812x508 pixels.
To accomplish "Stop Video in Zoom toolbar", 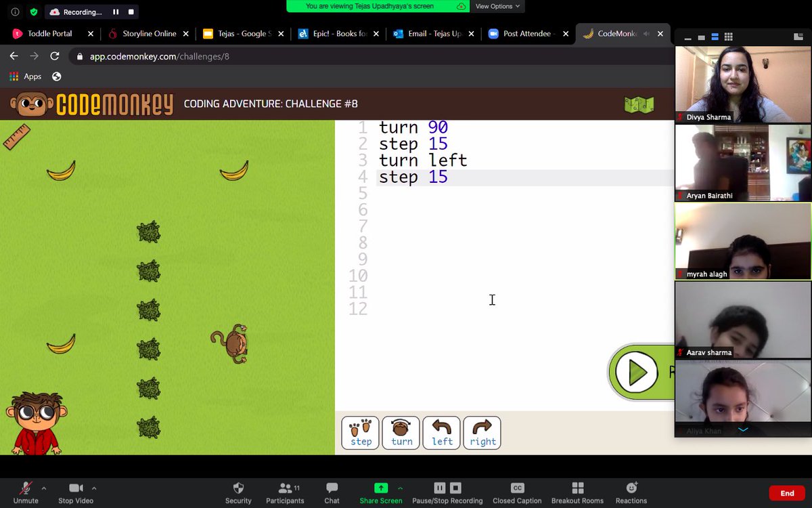I will [x=75, y=492].
